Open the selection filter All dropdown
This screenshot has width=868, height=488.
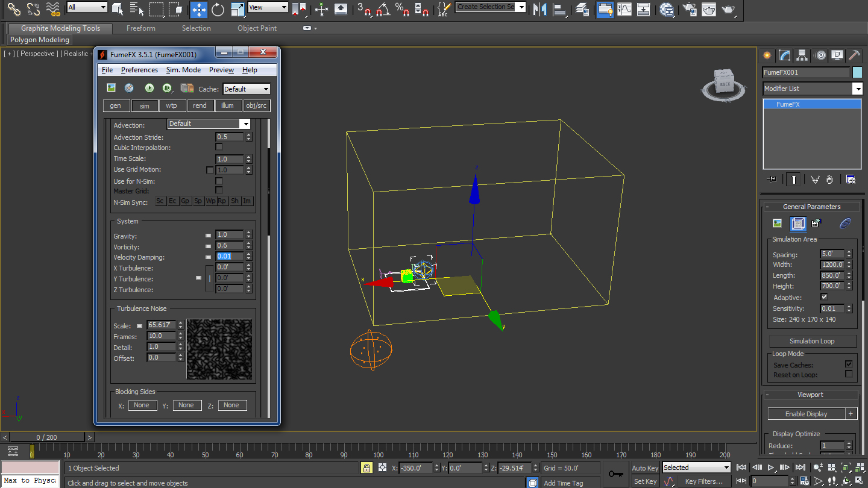point(87,7)
